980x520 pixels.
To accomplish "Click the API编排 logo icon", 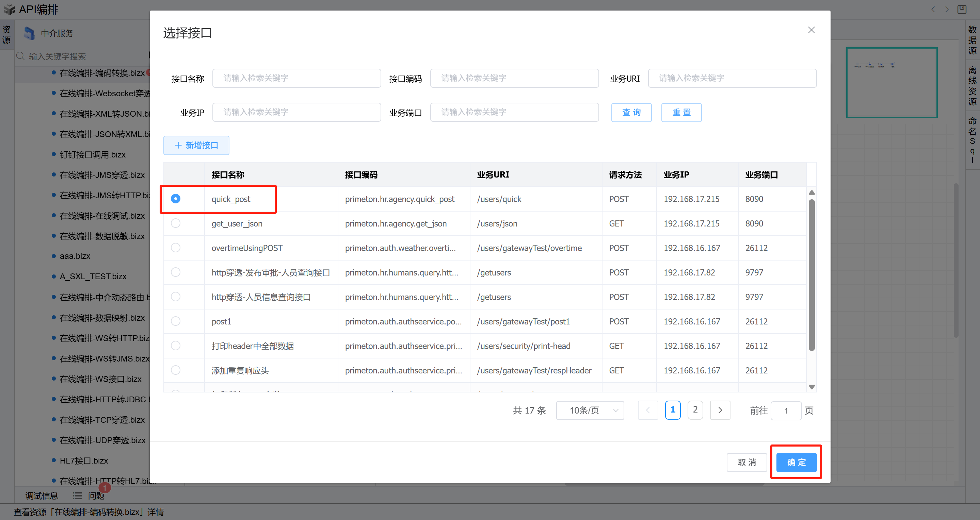I will click(x=9, y=9).
